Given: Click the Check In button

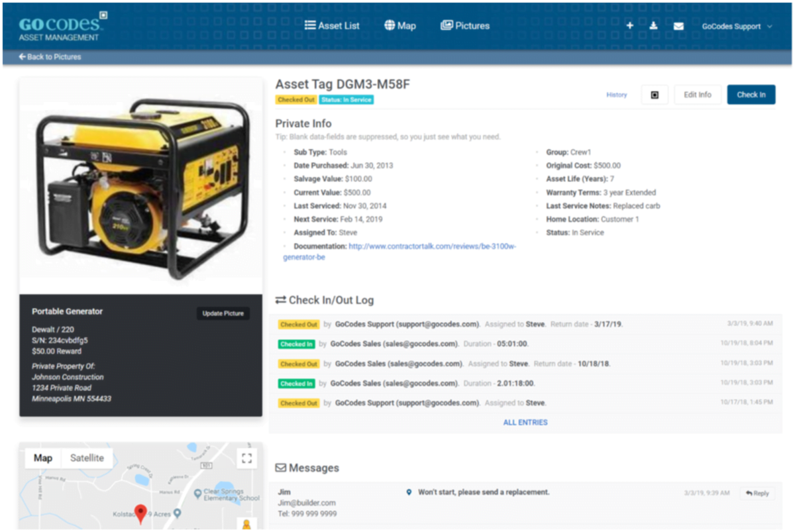Looking at the screenshot, I should 751,95.
